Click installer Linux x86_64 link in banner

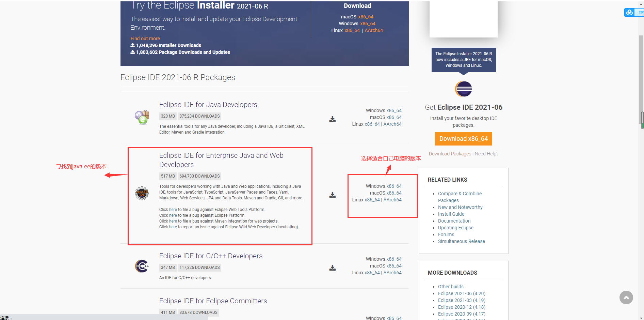click(x=352, y=30)
